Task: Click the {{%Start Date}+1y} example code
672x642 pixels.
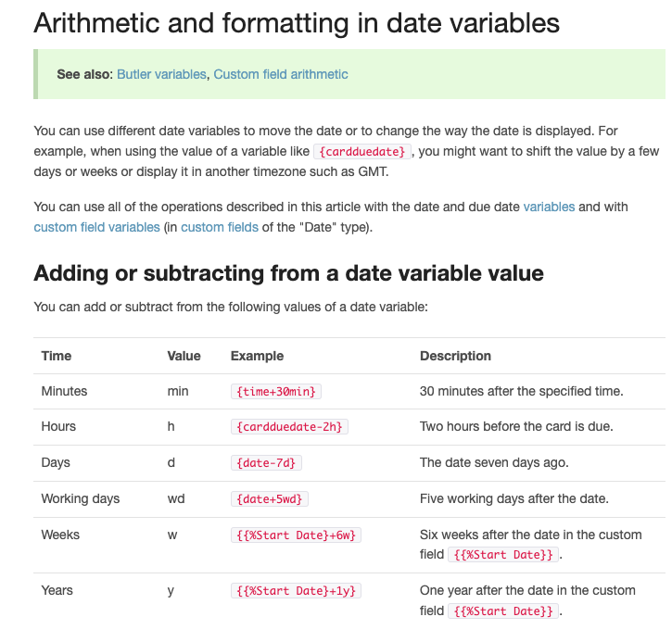Action: click(296, 591)
